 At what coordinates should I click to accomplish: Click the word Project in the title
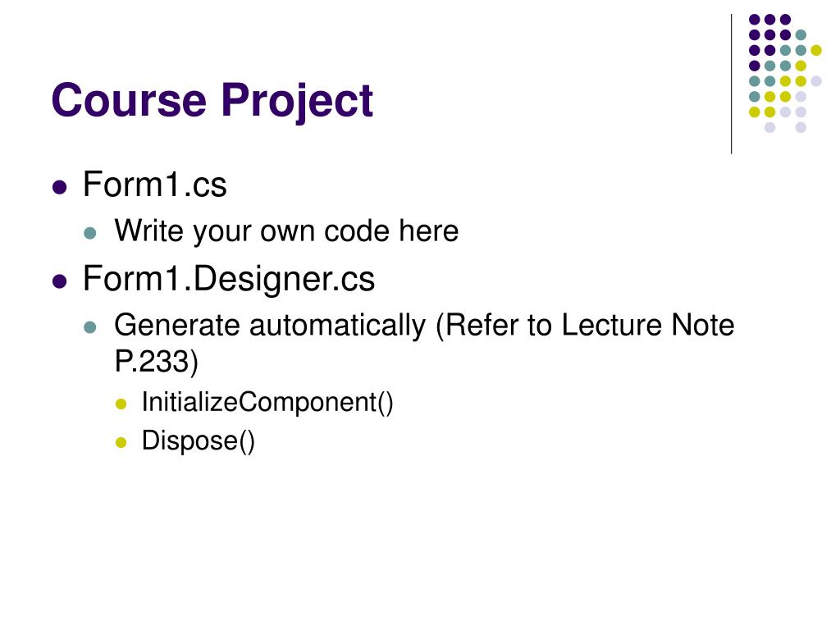click(x=297, y=100)
